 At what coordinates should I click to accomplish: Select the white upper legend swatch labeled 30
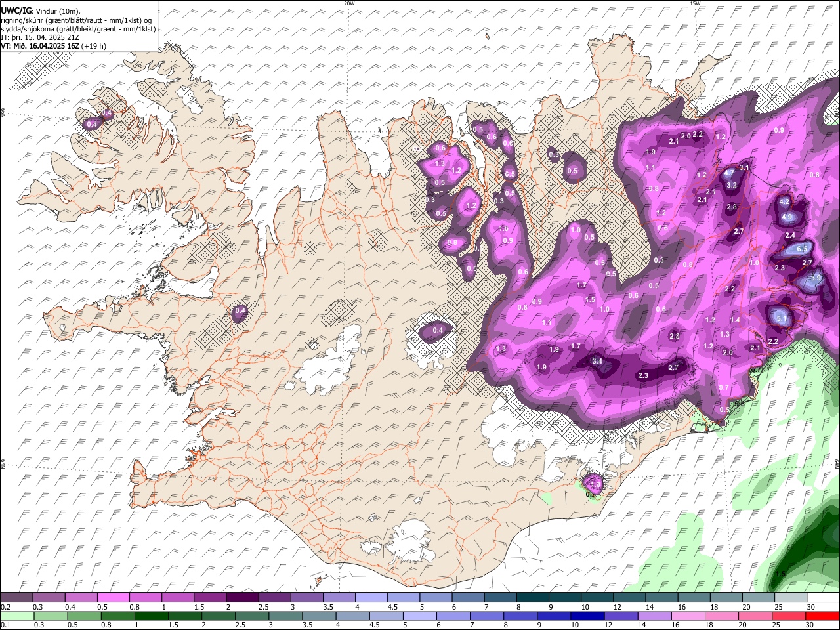click(823, 597)
